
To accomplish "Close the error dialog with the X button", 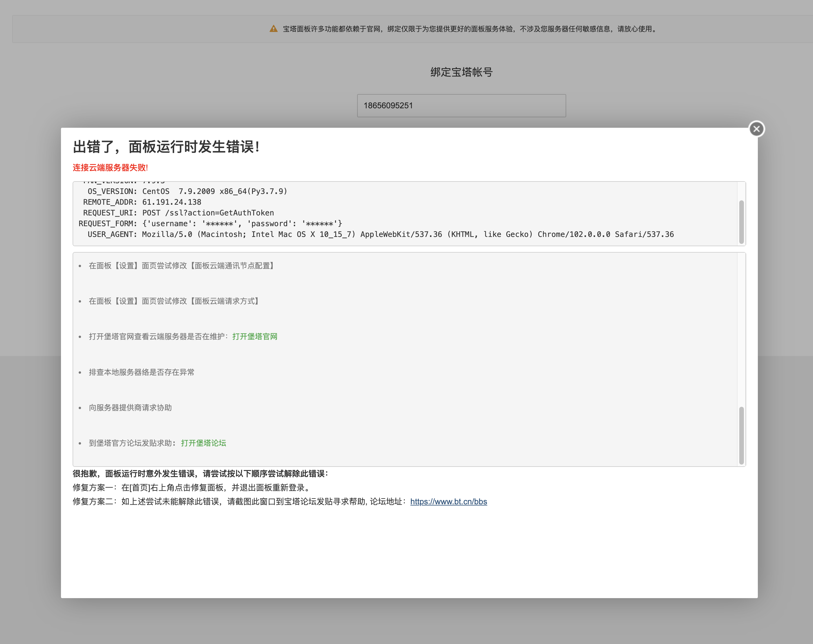I will click(x=756, y=129).
